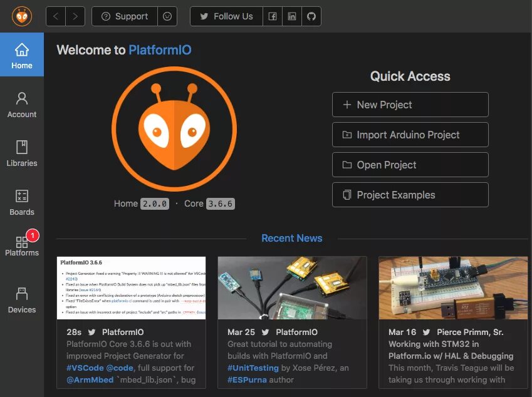Open the Support button
This screenshot has width=532, height=397.
[125, 16]
